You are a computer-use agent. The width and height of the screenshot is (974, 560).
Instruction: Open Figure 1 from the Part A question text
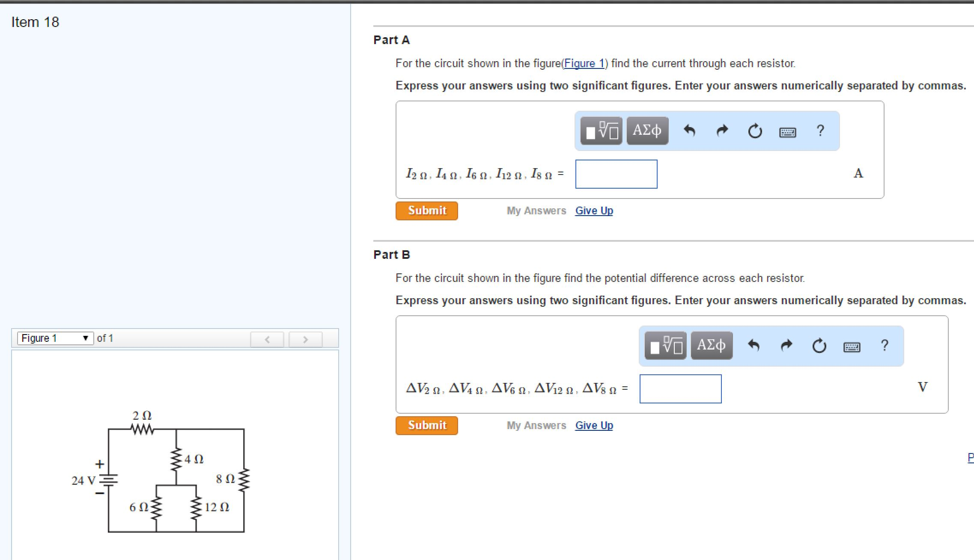pos(585,63)
